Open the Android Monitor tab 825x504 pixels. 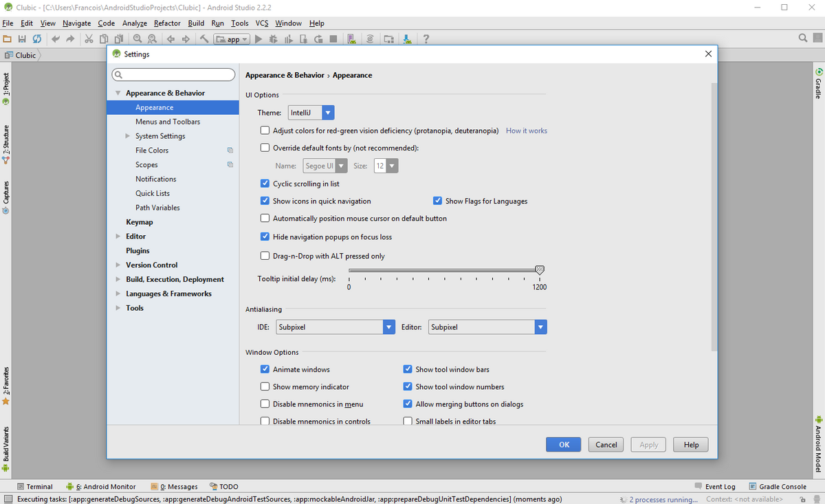point(101,486)
